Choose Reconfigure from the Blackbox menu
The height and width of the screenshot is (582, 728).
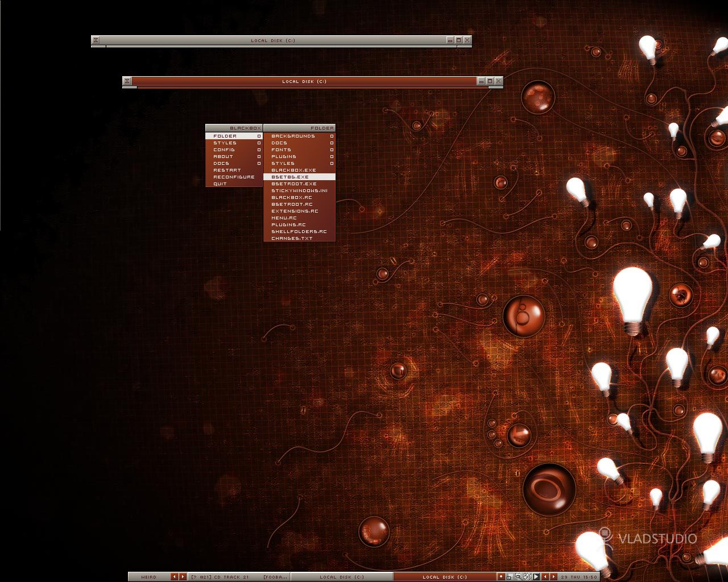234,177
